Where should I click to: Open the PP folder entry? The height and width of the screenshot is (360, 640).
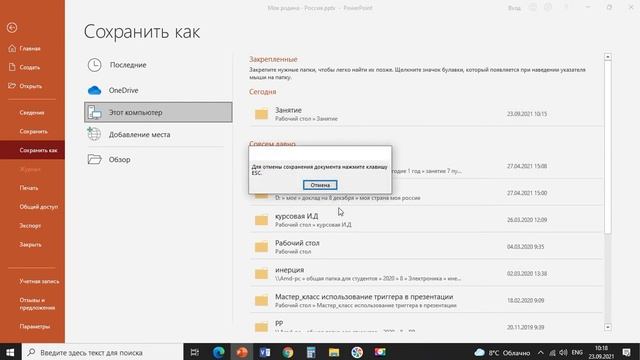tap(426, 325)
